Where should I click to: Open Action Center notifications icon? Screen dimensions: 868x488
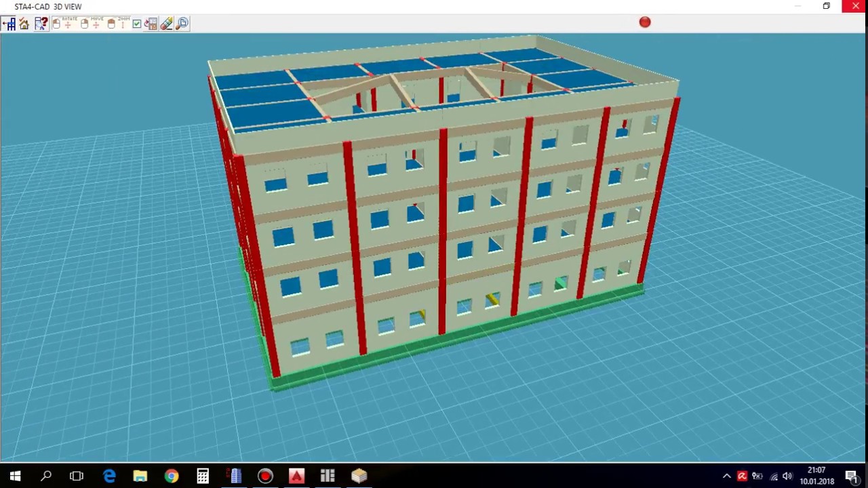(851, 476)
